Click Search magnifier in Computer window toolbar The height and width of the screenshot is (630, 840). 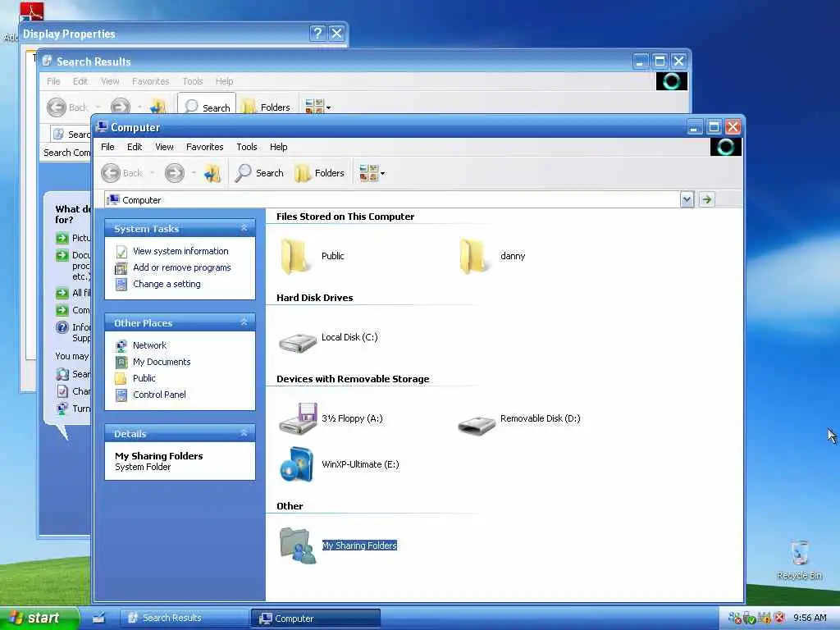coord(259,173)
